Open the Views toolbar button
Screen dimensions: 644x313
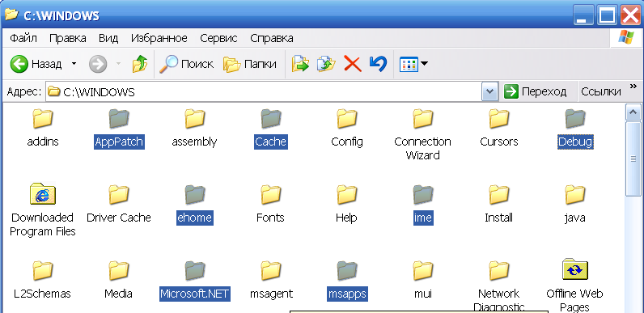click(x=409, y=64)
